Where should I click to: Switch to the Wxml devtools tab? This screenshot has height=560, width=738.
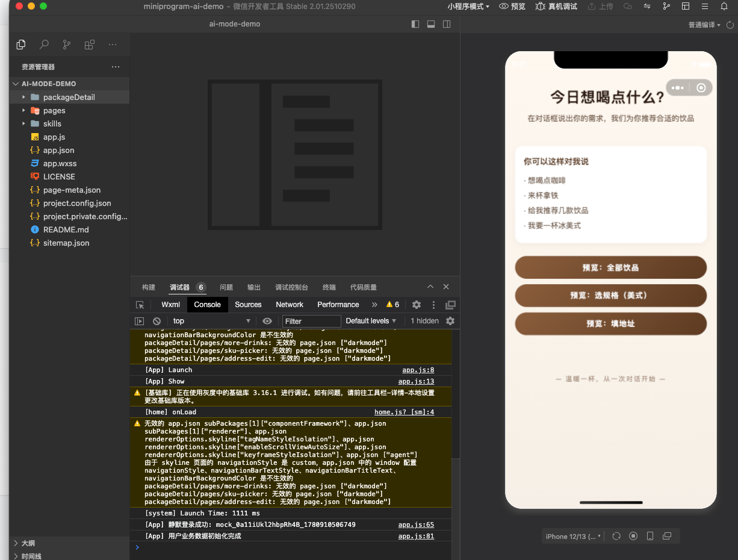click(x=171, y=305)
